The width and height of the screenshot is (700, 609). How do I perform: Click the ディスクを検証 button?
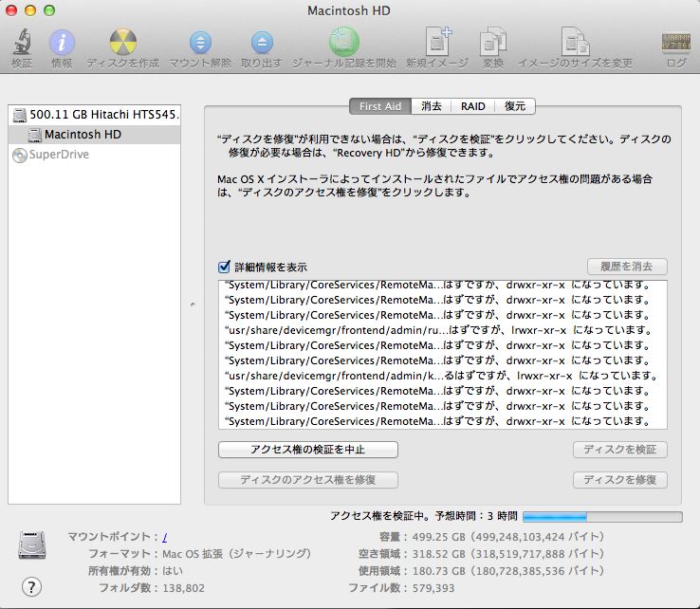620,449
